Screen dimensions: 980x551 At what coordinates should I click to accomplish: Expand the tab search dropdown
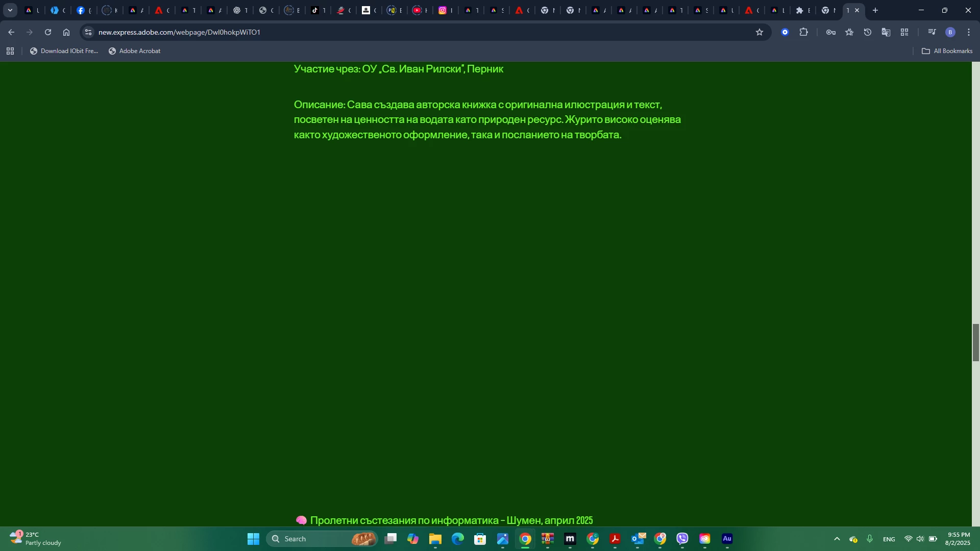pos(10,10)
